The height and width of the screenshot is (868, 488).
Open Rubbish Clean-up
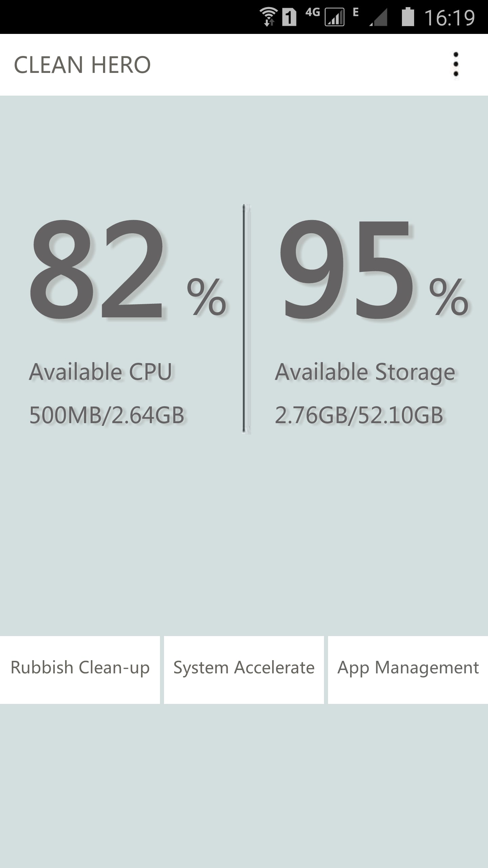pyautogui.click(x=80, y=668)
